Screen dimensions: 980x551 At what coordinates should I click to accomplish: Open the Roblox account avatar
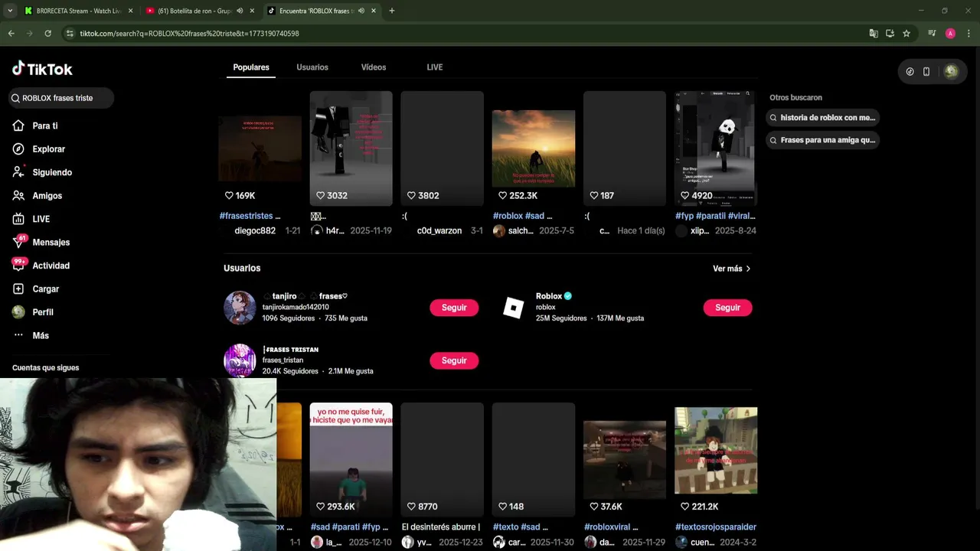[514, 308]
